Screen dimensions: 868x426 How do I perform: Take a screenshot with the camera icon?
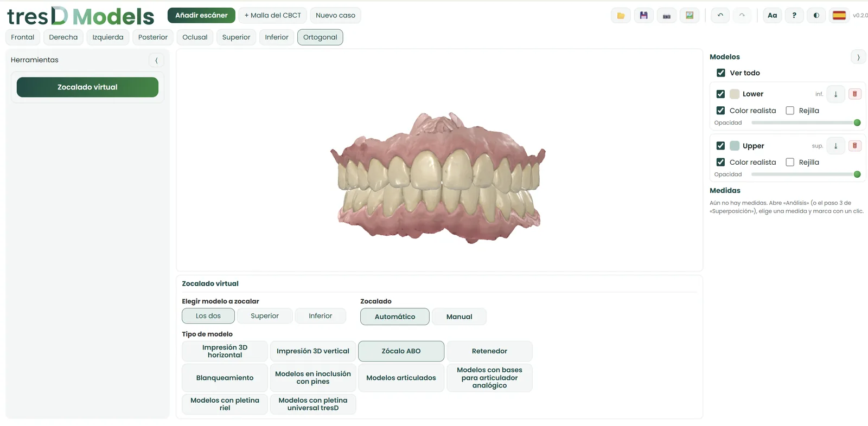667,15
